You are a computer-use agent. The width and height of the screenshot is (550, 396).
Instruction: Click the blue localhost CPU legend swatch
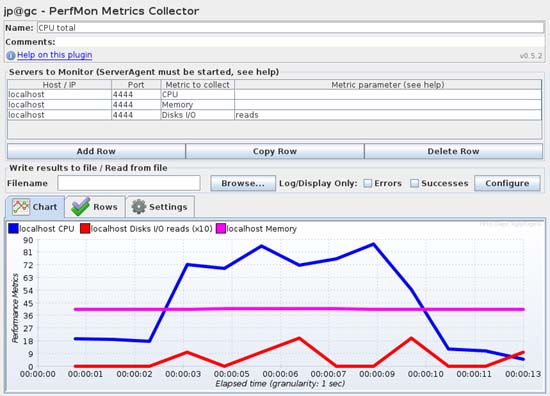(x=13, y=229)
